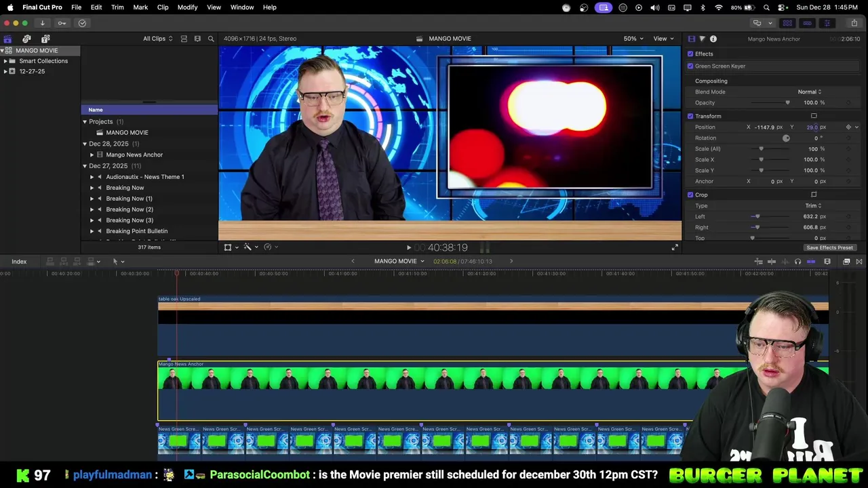Open the Transitions browser icon
Viewport: 868px width, 488px height.
[x=859, y=262]
